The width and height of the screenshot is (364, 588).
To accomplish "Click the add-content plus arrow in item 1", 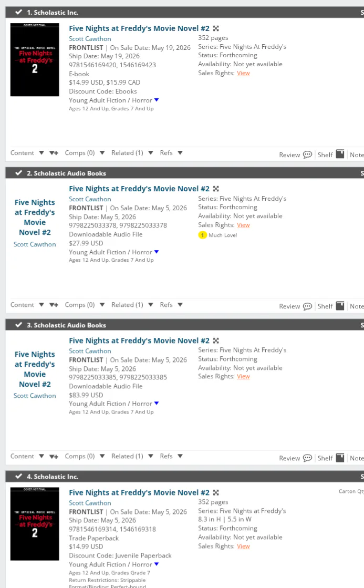I will [54, 153].
